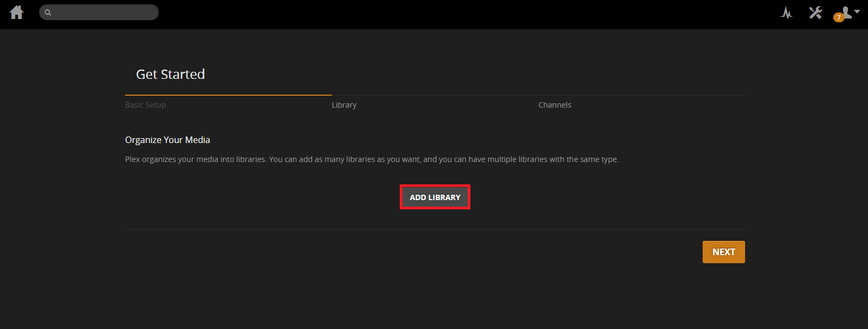The width and height of the screenshot is (868, 329).
Task: Click the Get Started heading
Action: 170,75
